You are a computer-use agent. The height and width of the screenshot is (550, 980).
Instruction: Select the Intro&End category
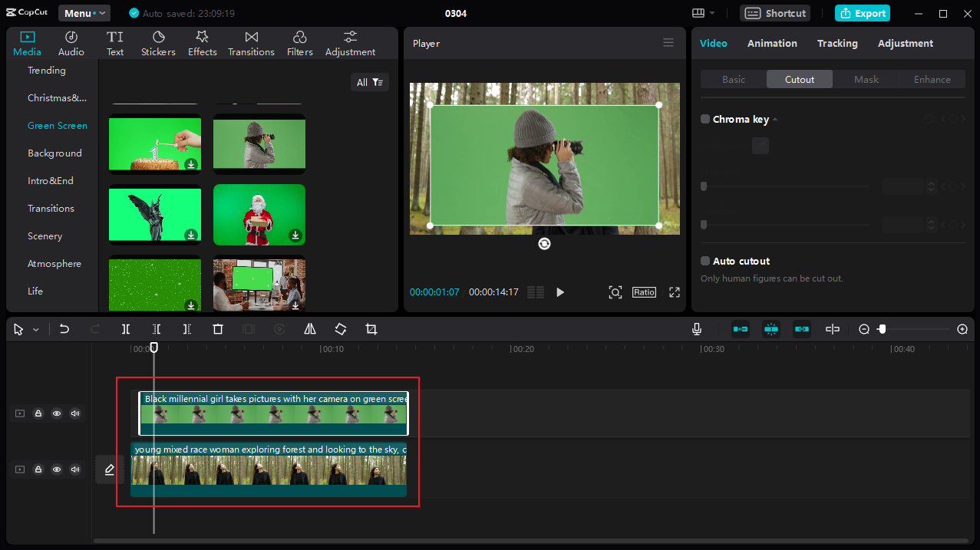tap(50, 181)
